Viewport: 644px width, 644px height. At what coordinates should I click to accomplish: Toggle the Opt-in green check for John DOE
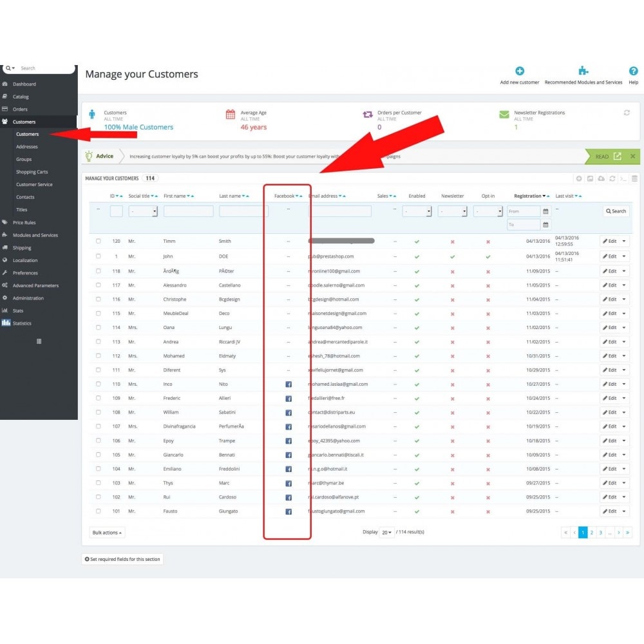[x=488, y=257]
